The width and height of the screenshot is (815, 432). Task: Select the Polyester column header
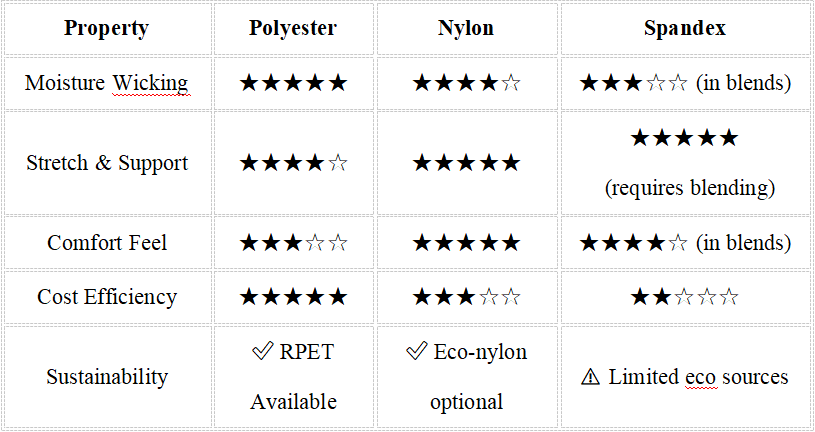[x=293, y=29]
